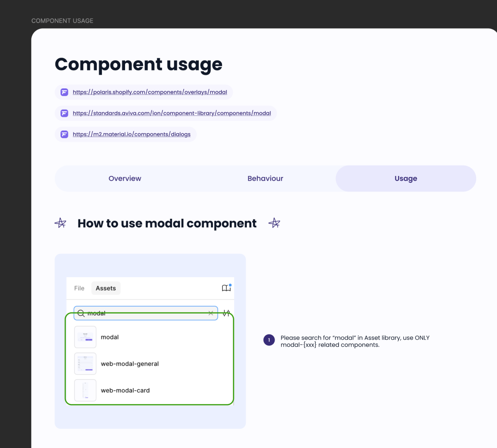Click the icon beside the Aviva standards link
This screenshot has width=497, height=448.
tap(64, 113)
